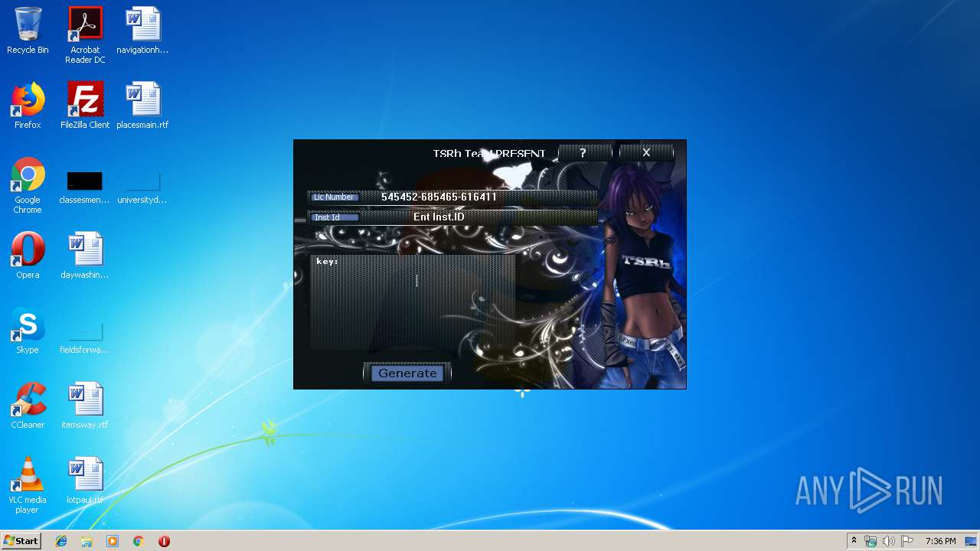980x551 pixels.
Task: Open the Opera desktop shortcut
Action: pyautogui.click(x=28, y=256)
